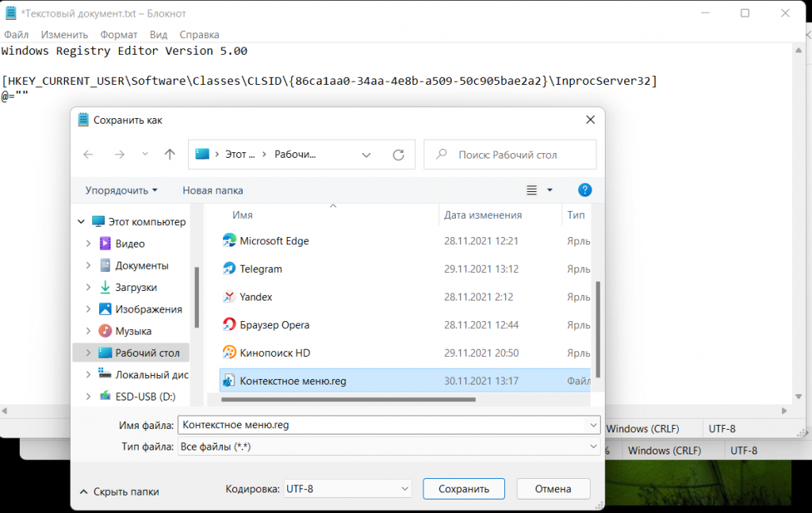
Task: Click the Рабочий стол breadcrumb segment
Action: (295, 155)
